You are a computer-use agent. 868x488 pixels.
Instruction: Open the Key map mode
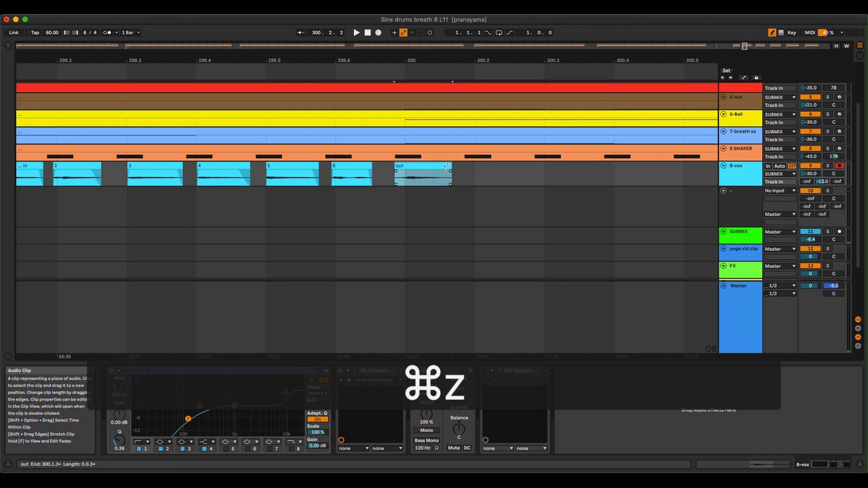point(791,33)
